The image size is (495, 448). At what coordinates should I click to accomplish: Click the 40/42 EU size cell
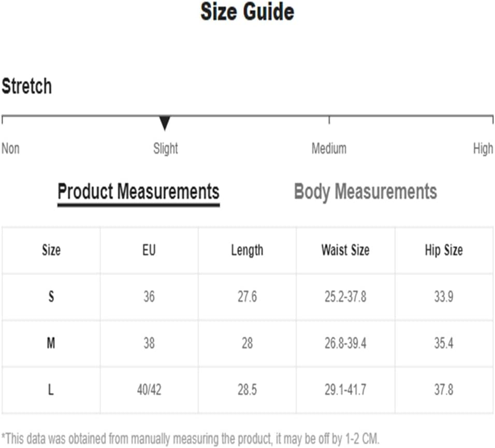click(149, 389)
